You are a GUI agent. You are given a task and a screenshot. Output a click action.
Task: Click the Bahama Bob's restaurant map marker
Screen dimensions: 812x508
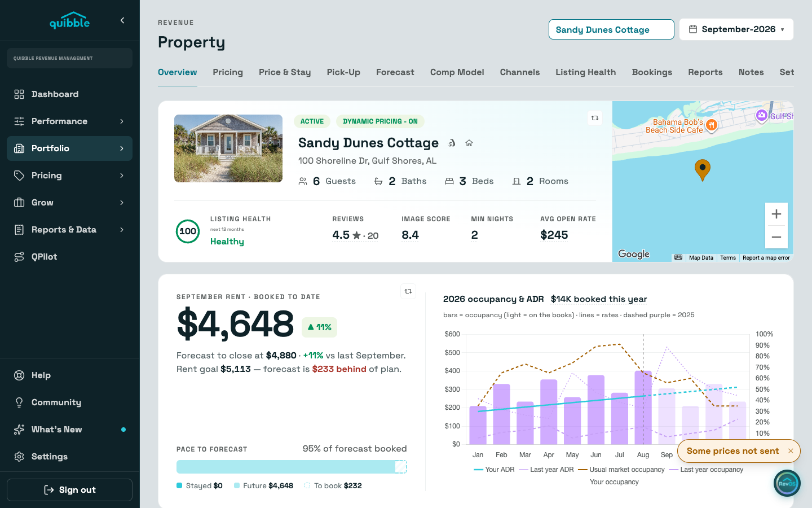[x=712, y=125]
